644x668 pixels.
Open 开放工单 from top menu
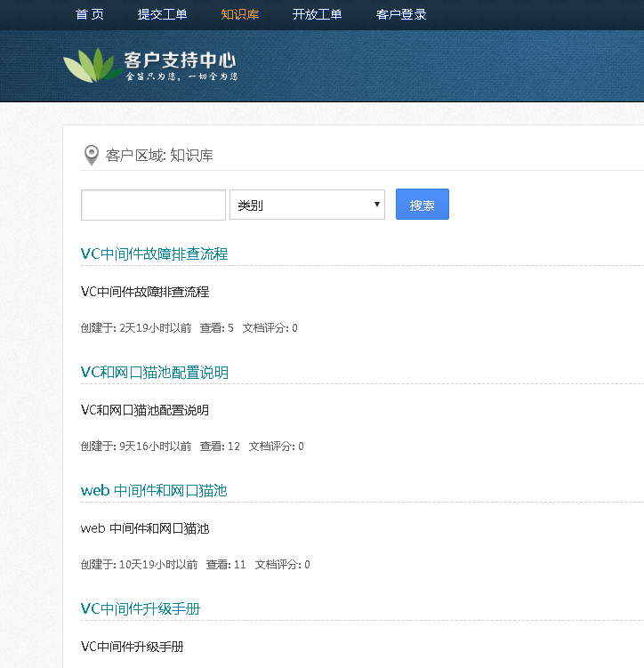tap(317, 14)
